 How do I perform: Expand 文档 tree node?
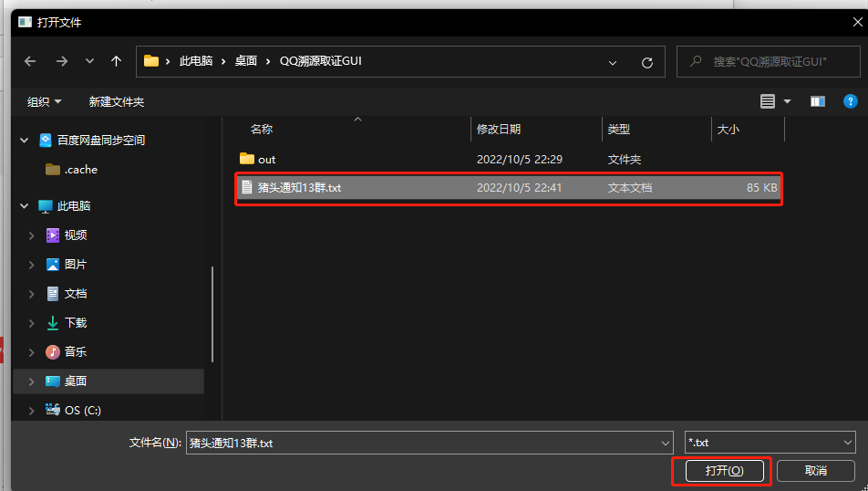(x=32, y=294)
